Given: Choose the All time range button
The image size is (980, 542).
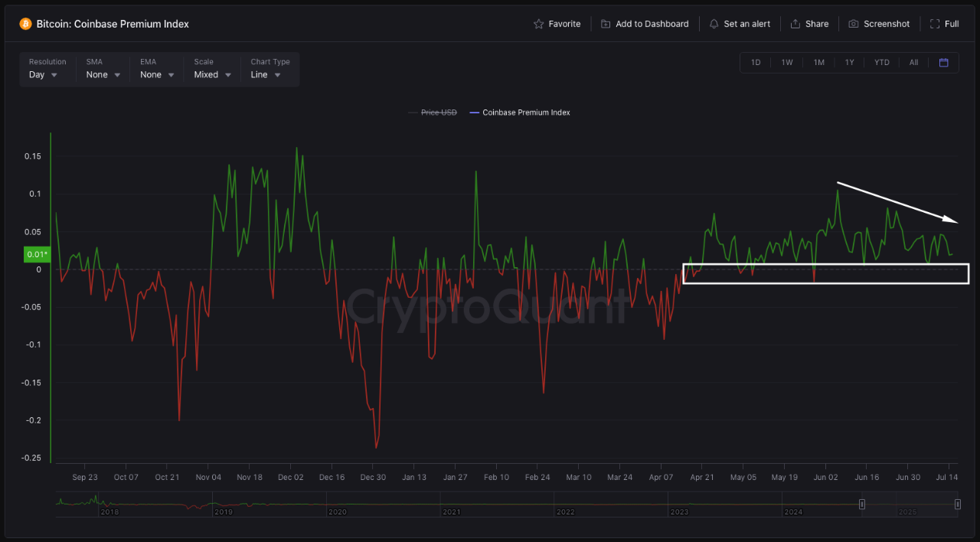Looking at the screenshot, I should coord(913,63).
